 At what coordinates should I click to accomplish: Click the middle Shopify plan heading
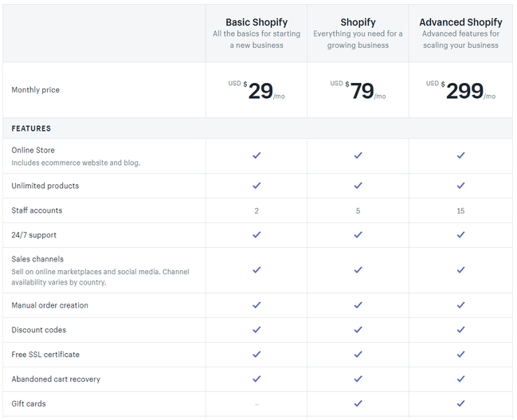(358, 22)
